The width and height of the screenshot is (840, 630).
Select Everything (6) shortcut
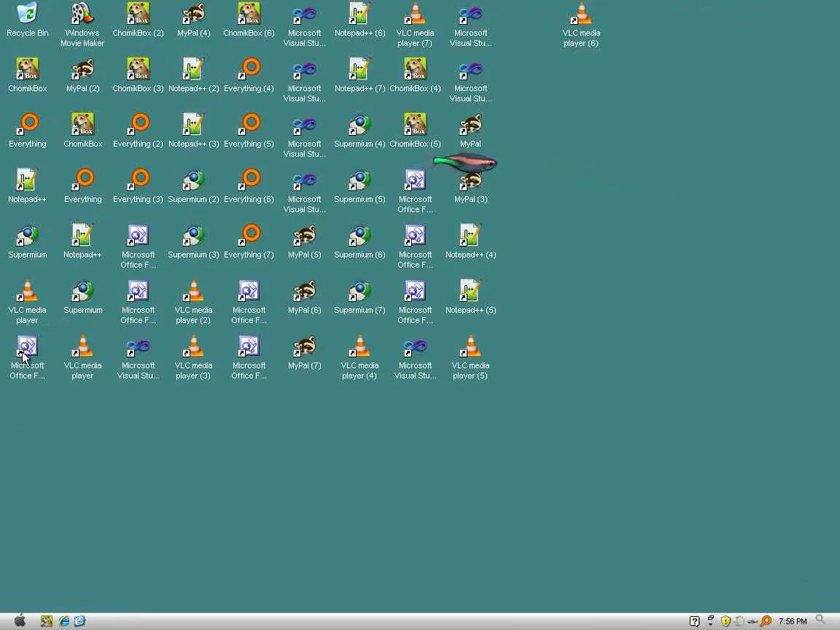pyautogui.click(x=249, y=187)
